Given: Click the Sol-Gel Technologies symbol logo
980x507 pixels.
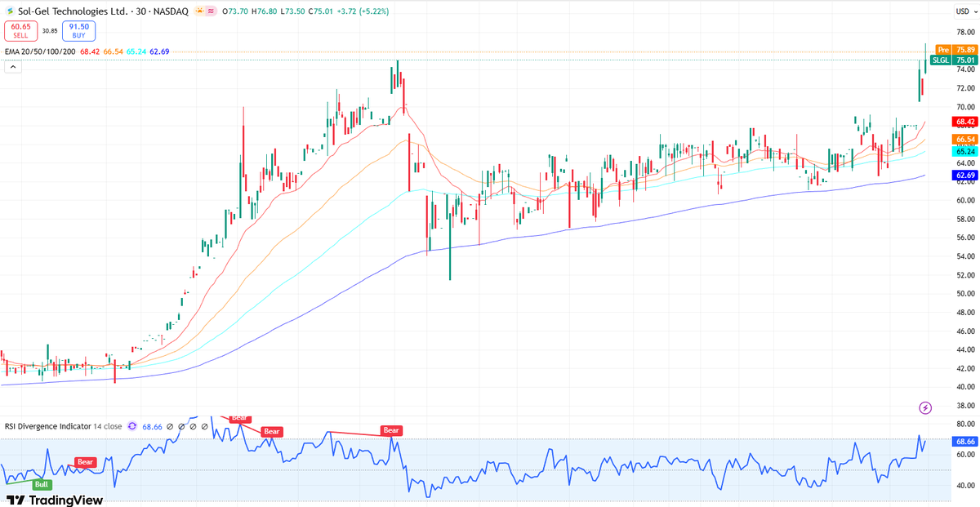Looking at the screenshot, I should click(x=10, y=11).
